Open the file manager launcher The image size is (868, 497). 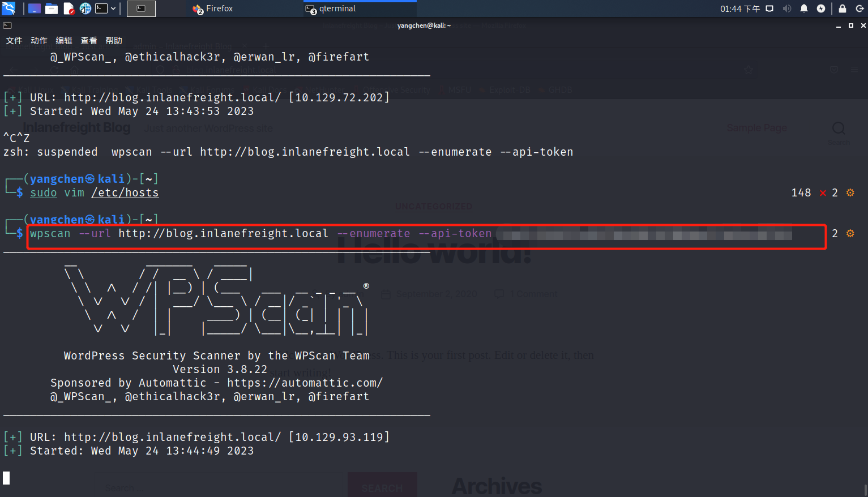(x=52, y=8)
